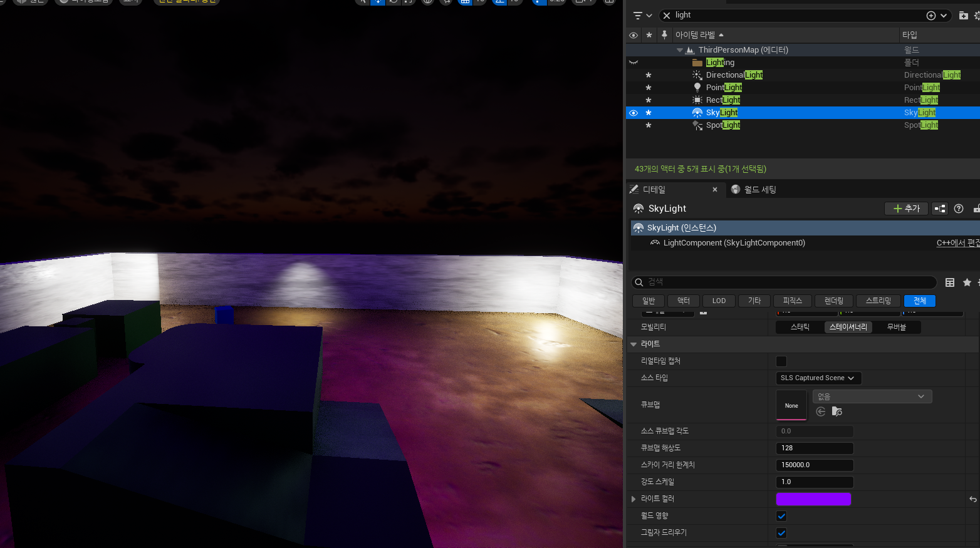Open the 큐브맵 asset dropdown showing 없음

tap(872, 396)
